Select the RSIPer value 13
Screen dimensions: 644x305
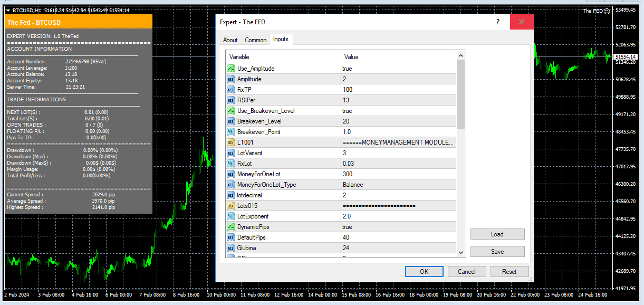click(398, 100)
